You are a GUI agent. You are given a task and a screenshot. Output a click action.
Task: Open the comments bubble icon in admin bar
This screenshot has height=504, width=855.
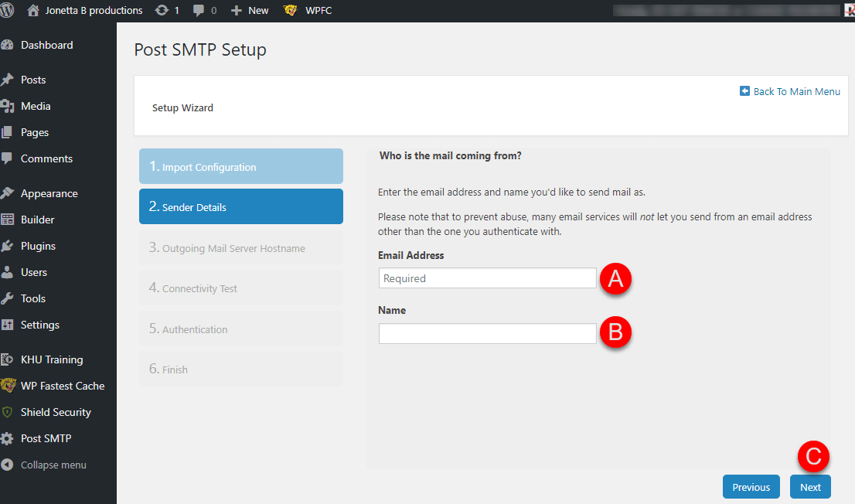click(199, 10)
